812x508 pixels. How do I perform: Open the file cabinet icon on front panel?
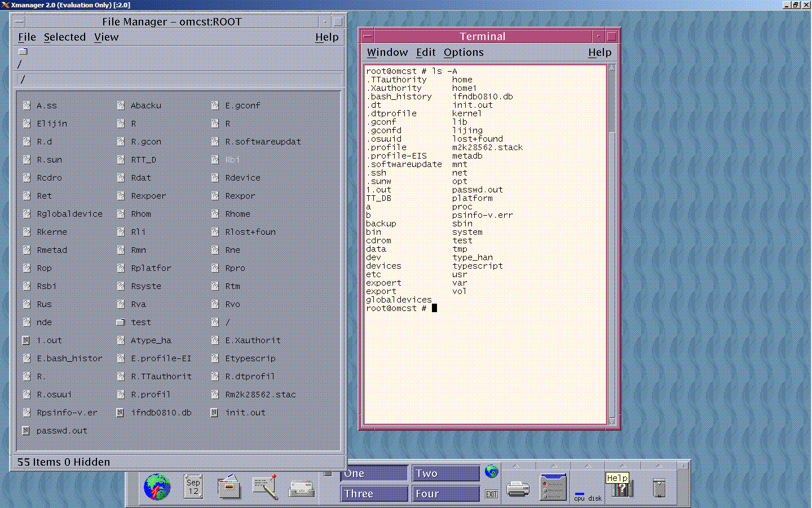pos(229,486)
